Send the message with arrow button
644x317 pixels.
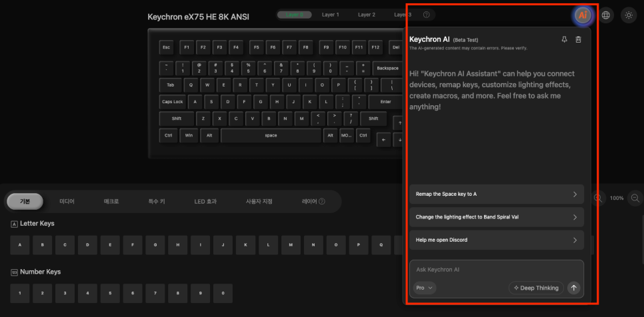coord(574,288)
